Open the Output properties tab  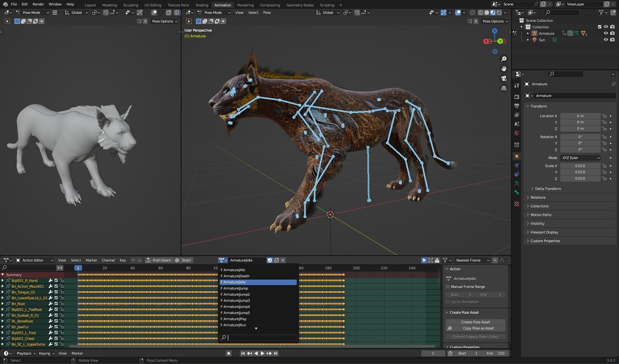(x=517, y=106)
